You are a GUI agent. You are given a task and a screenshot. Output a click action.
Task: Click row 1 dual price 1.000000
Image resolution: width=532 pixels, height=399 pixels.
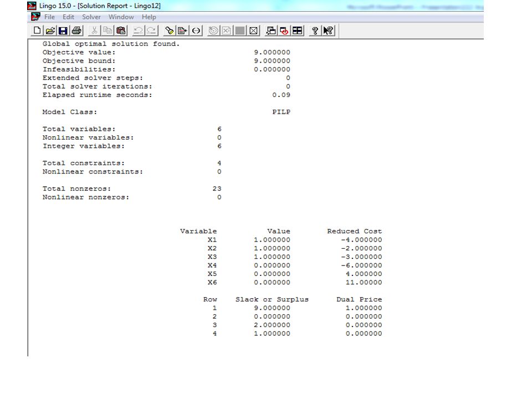[x=364, y=308]
